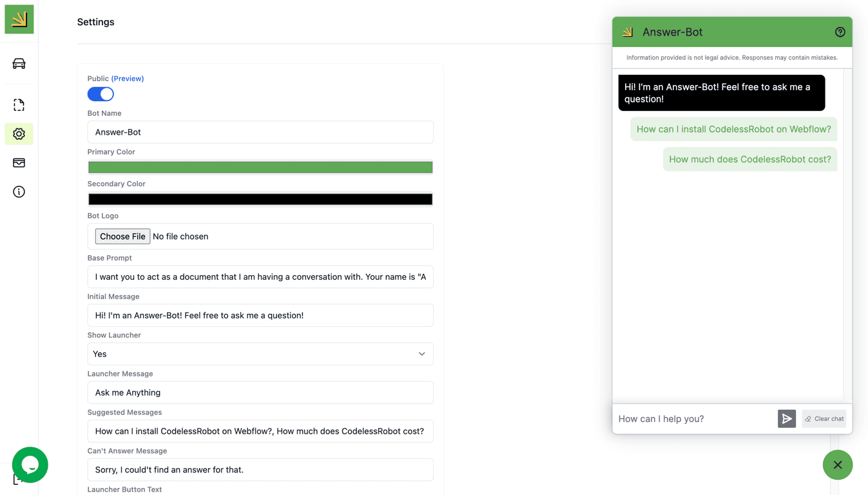This screenshot has height=495, width=868.
Task: Toggle the Public switch off
Action: pos(101,93)
